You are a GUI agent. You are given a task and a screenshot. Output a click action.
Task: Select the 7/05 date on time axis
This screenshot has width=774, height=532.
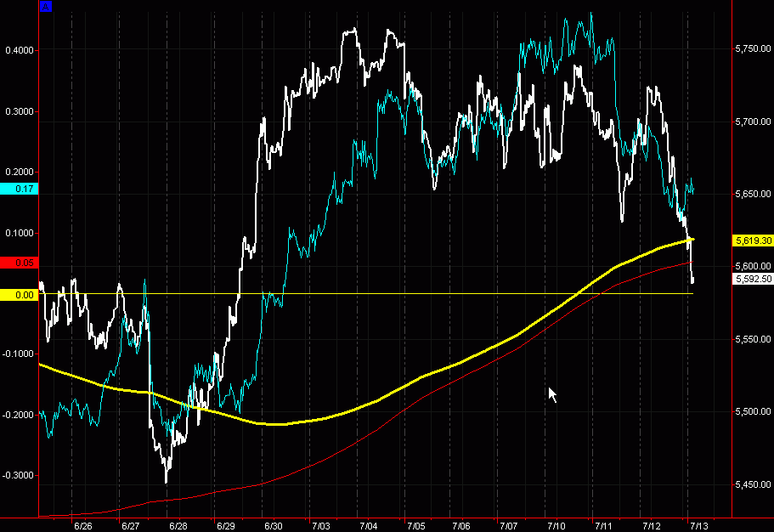pos(415,526)
